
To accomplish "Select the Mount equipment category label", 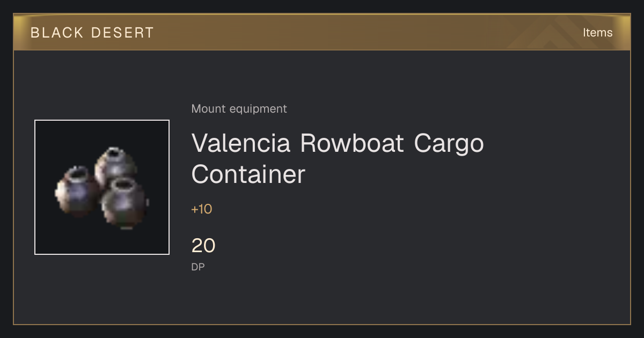I will point(239,109).
